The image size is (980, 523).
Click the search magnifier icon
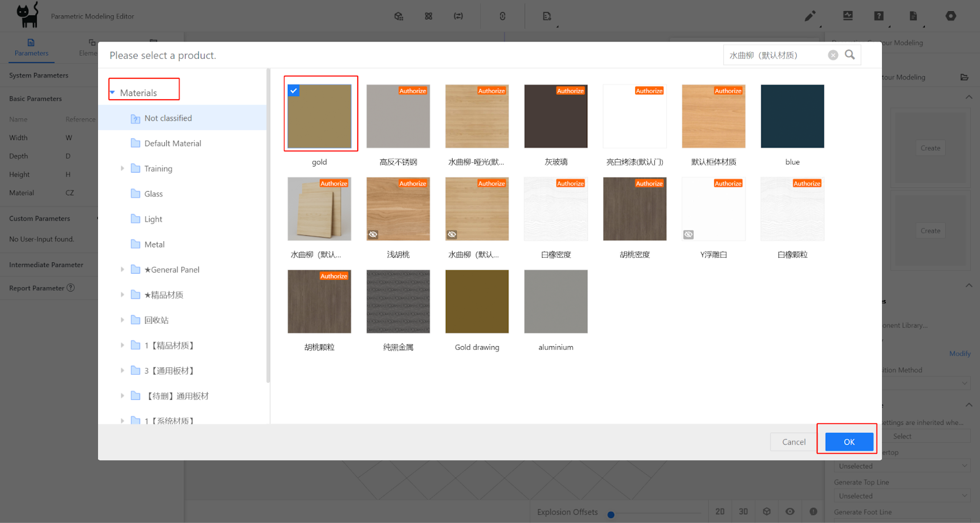(x=850, y=55)
